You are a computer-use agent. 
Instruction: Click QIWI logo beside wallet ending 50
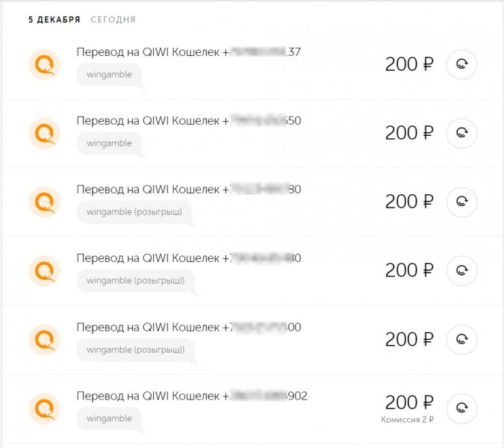[x=44, y=133]
